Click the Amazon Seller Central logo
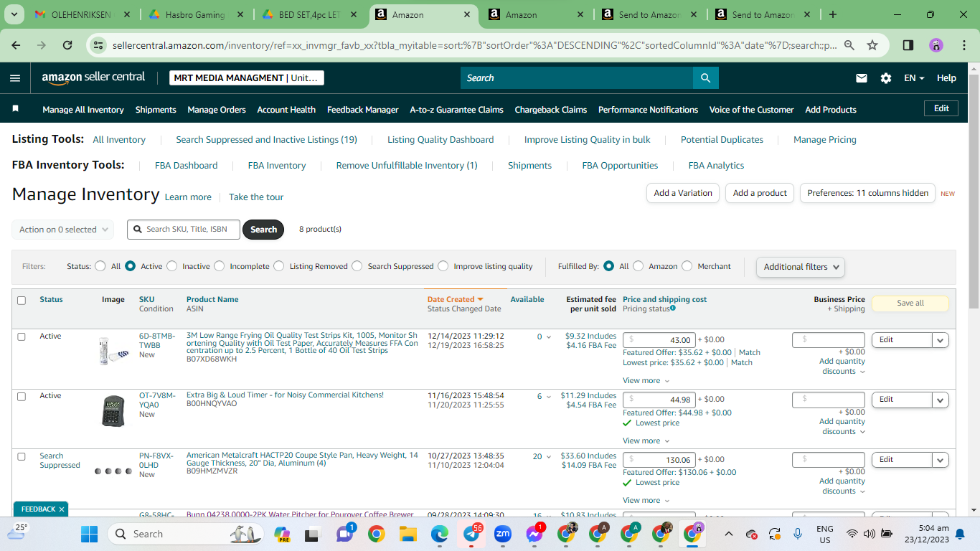Image resolution: width=980 pixels, height=551 pixels. point(93,77)
